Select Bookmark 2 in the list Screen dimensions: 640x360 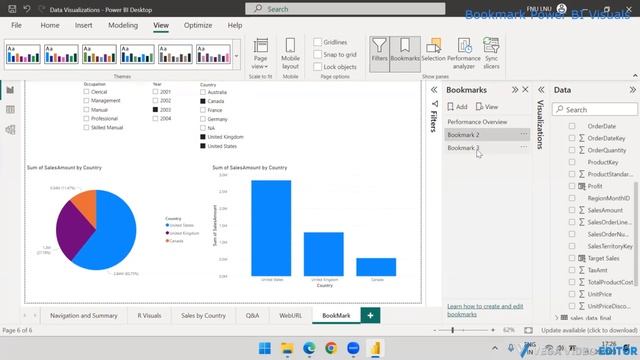[487, 134]
